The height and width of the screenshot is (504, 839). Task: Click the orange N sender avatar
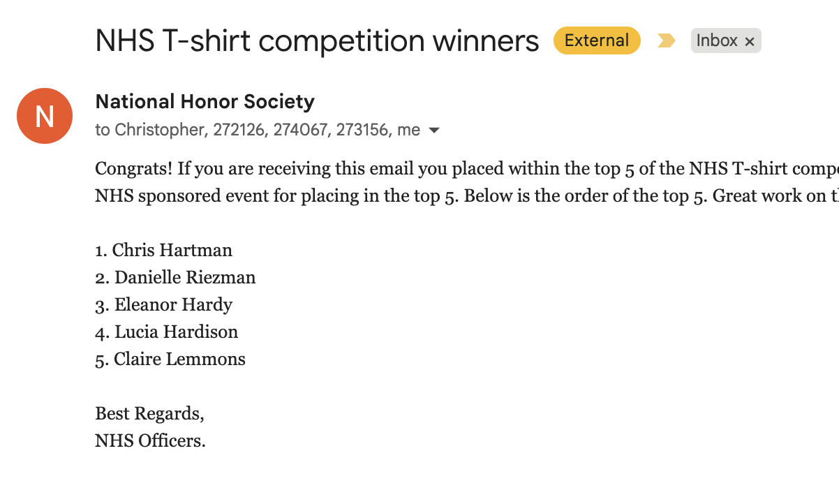pyautogui.click(x=45, y=116)
